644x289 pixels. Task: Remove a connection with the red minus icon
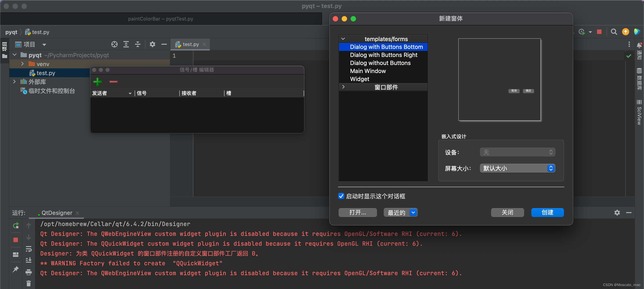114,82
